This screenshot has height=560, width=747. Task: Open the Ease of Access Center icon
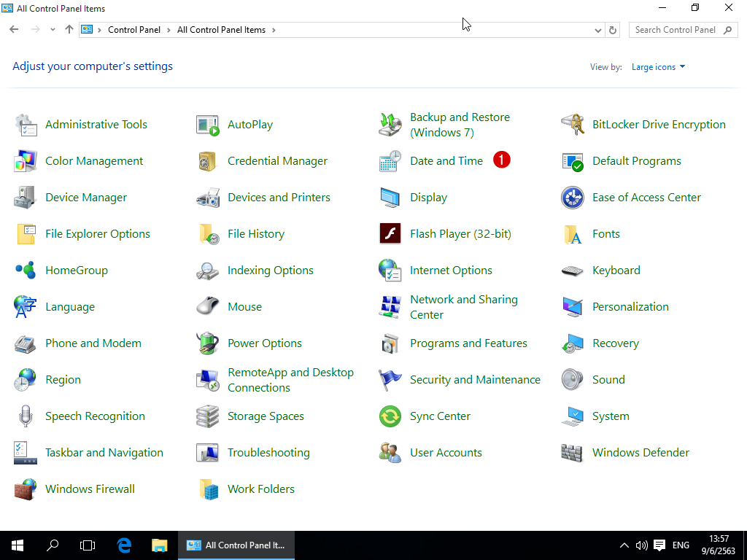(x=573, y=198)
